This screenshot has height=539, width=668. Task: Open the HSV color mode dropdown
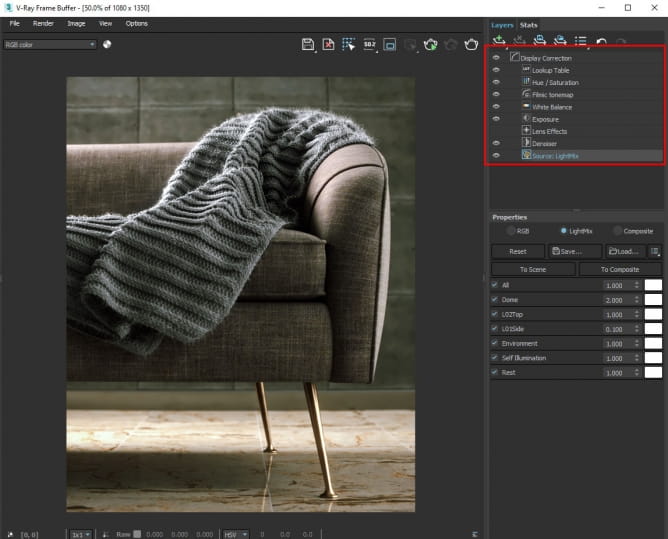pos(236,534)
